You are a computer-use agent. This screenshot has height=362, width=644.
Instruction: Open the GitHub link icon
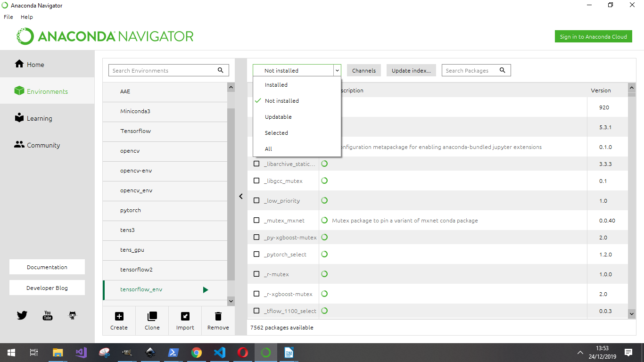pos(73,315)
